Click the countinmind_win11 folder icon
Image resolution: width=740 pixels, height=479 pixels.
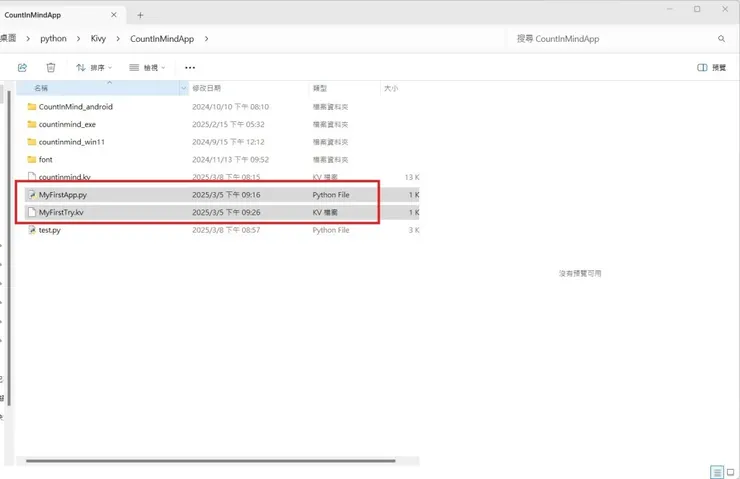point(32,142)
